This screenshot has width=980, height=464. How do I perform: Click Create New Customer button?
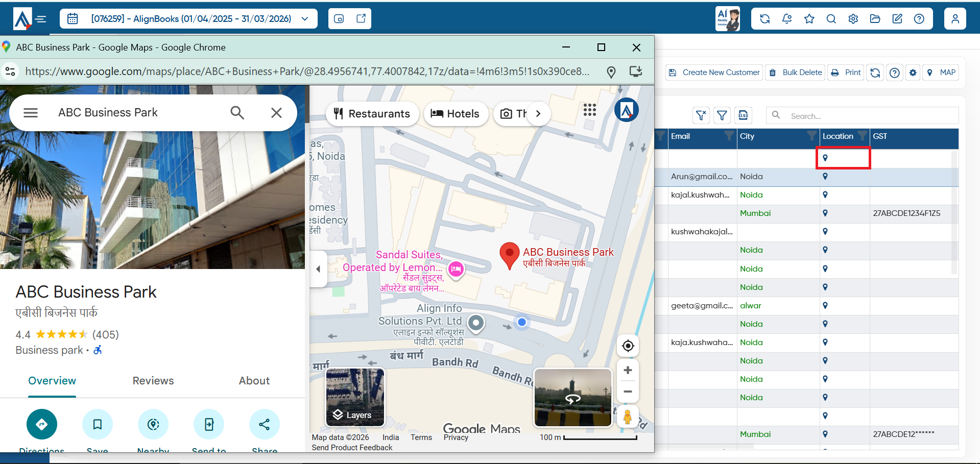pyautogui.click(x=714, y=72)
